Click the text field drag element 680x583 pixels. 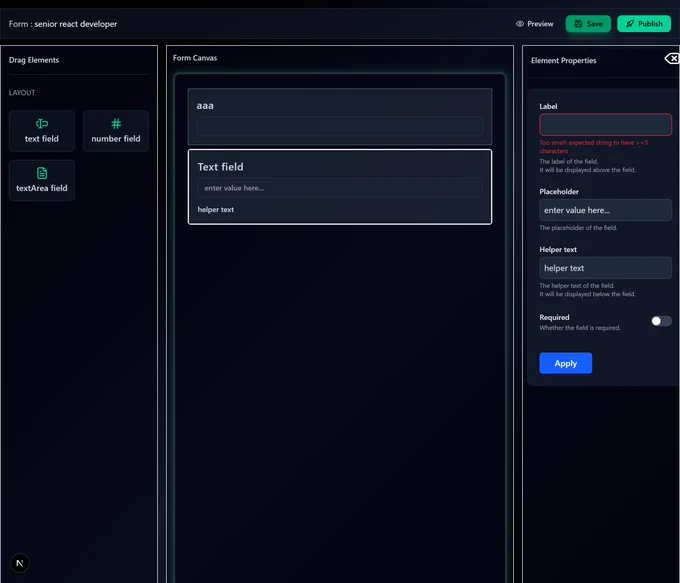click(x=42, y=131)
